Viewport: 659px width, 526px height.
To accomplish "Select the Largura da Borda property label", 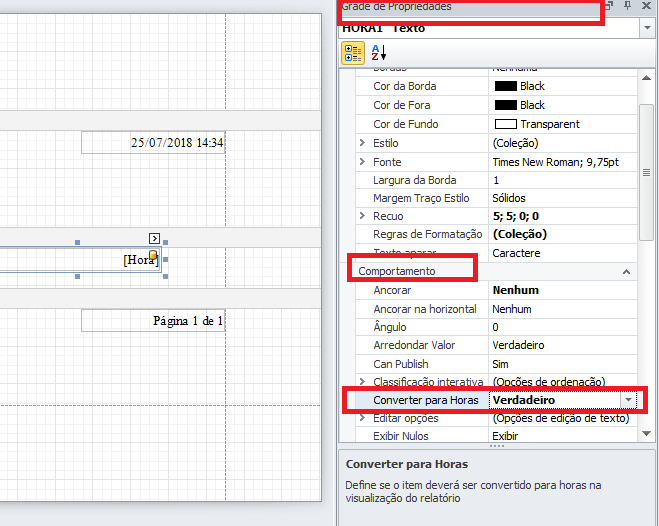I will point(415,180).
